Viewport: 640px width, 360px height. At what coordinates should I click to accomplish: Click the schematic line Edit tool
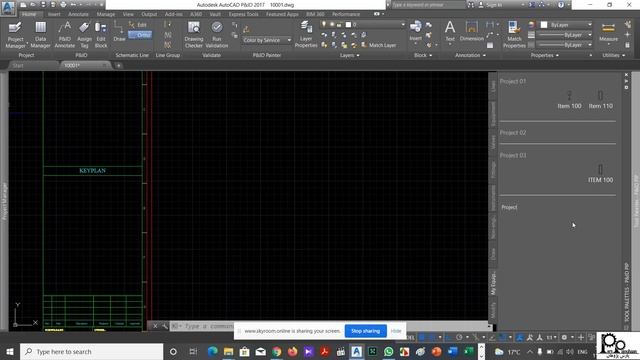click(x=138, y=25)
